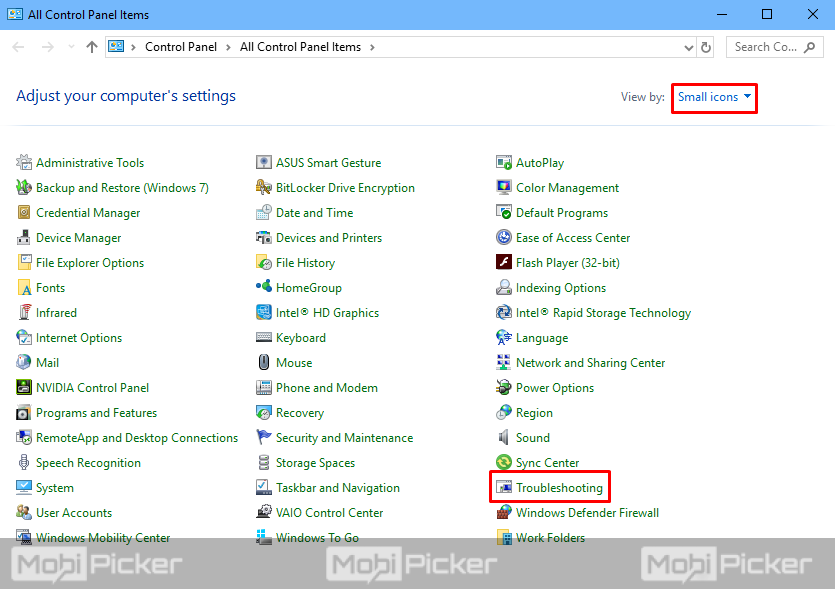Image resolution: width=835 pixels, height=589 pixels.
Task: Select the Infrared icon
Action: pyautogui.click(x=24, y=313)
